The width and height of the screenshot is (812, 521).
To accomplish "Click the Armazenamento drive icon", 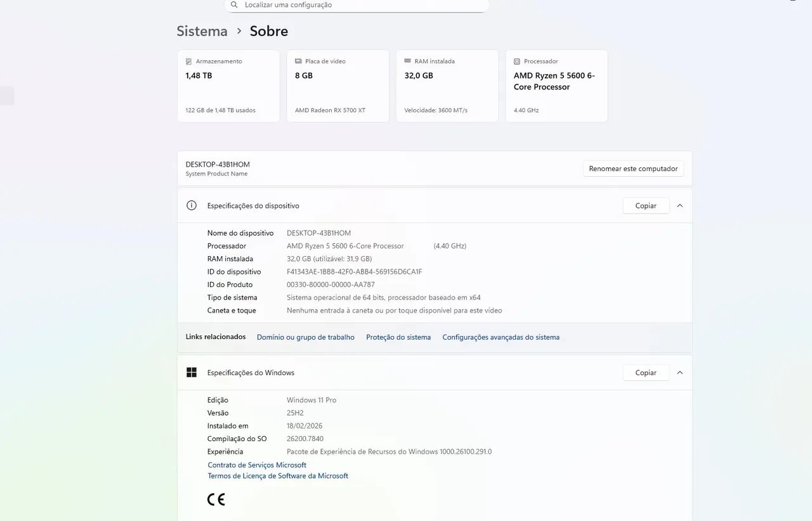I will click(188, 61).
